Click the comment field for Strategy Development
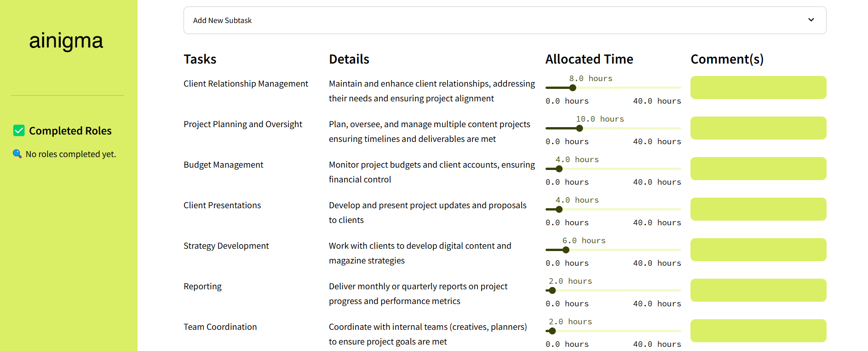Viewport: 868px width, 351px height. coord(758,250)
